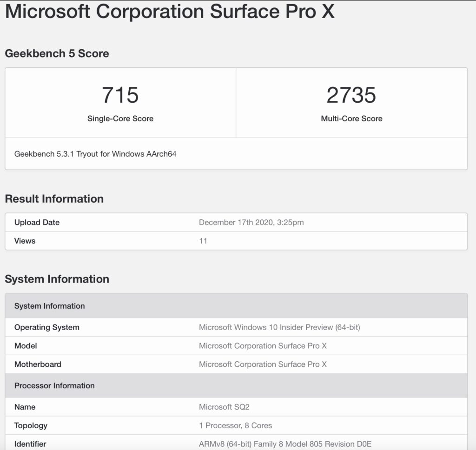Click the Model value Microsoft Corporation Surface Pro X
This screenshot has height=450, width=476.
(x=263, y=346)
